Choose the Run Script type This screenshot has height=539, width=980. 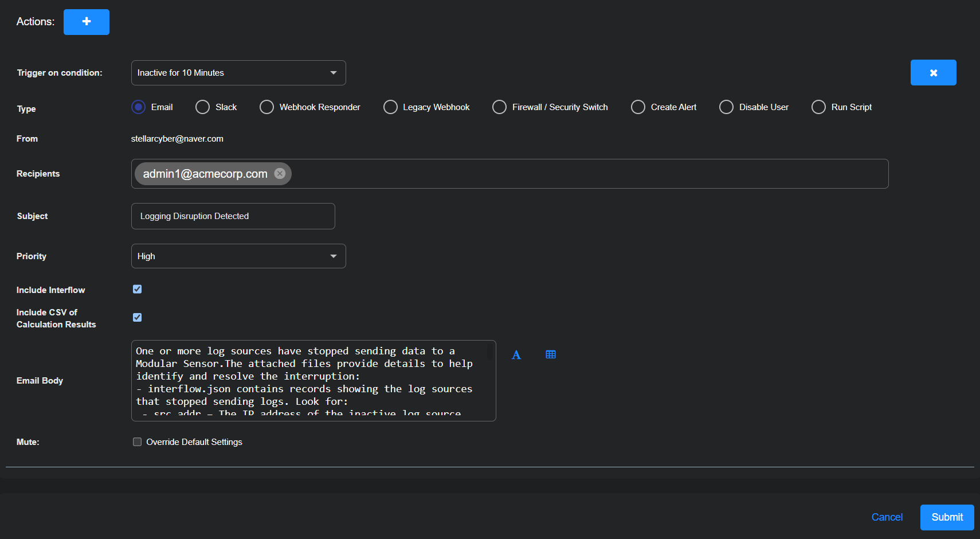coord(818,107)
